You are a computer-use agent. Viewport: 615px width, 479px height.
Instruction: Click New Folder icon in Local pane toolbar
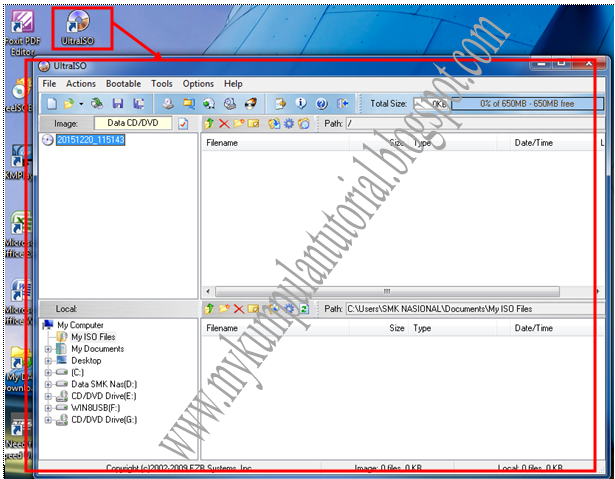pyautogui.click(x=224, y=309)
